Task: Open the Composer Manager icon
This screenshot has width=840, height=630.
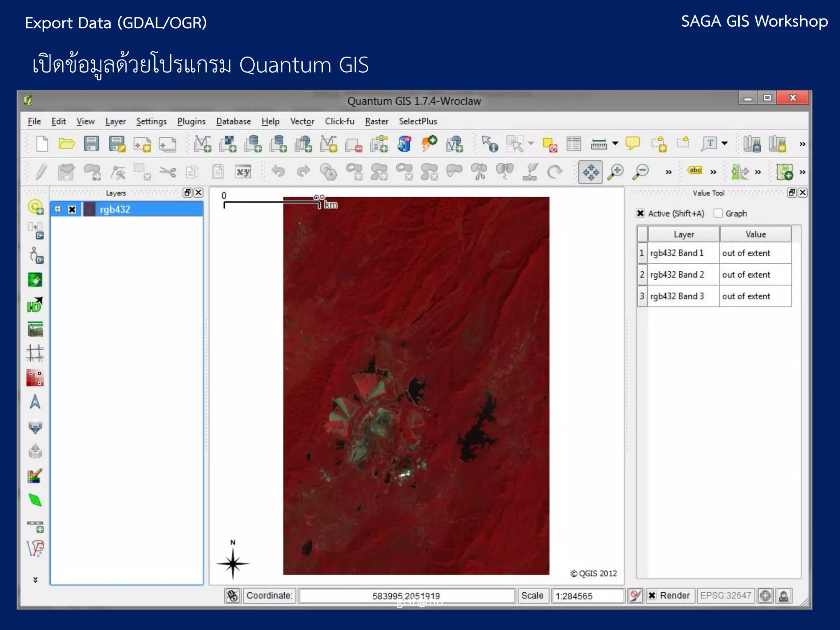Action: 168,144
